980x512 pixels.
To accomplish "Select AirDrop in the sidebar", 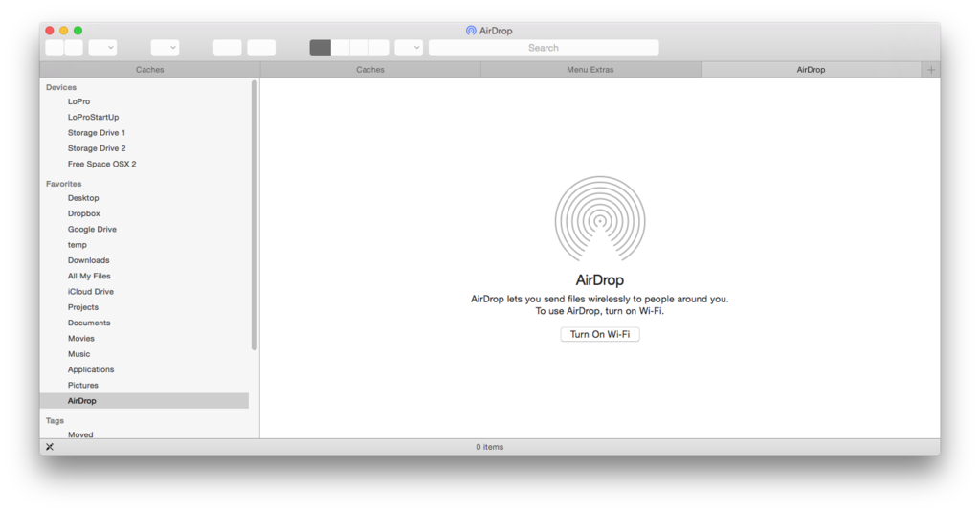I will (145, 401).
